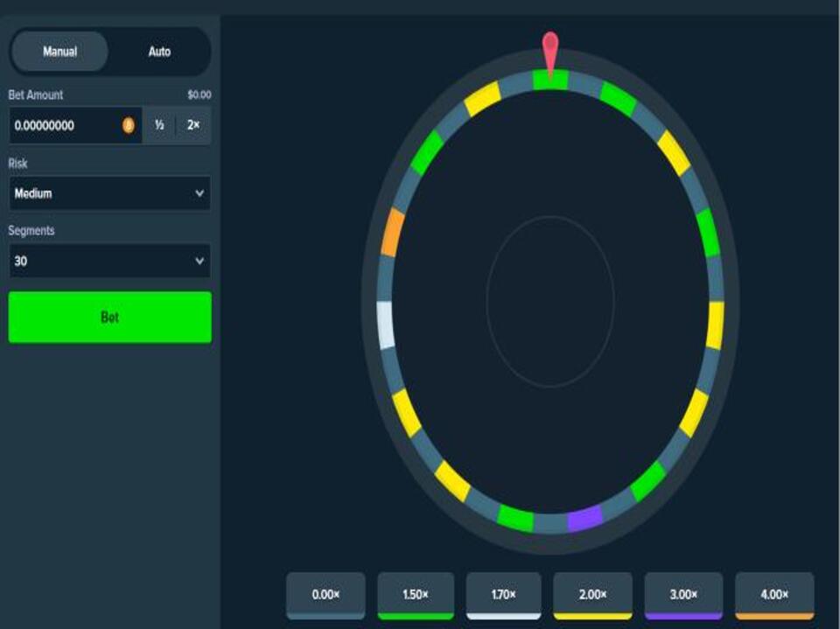Click the Bitcoin currency icon in Bet Amount
The width and height of the screenshot is (840, 629).
click(x=129, y=125)
